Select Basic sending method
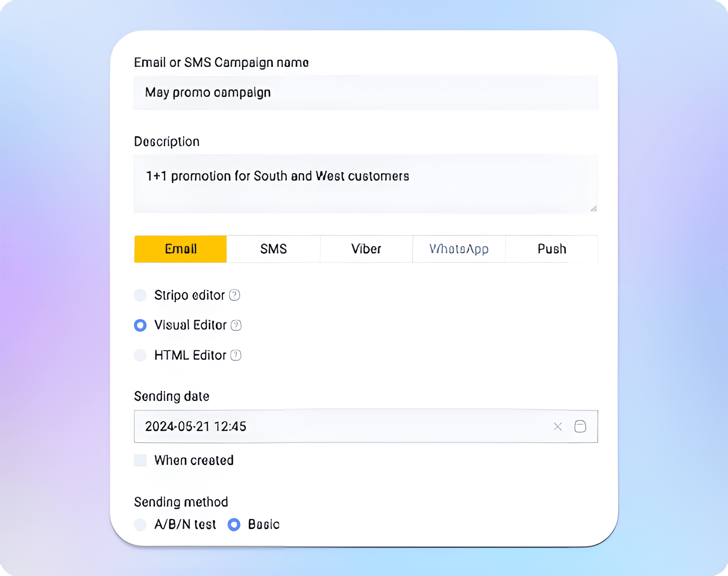 [x=234, y=524]
